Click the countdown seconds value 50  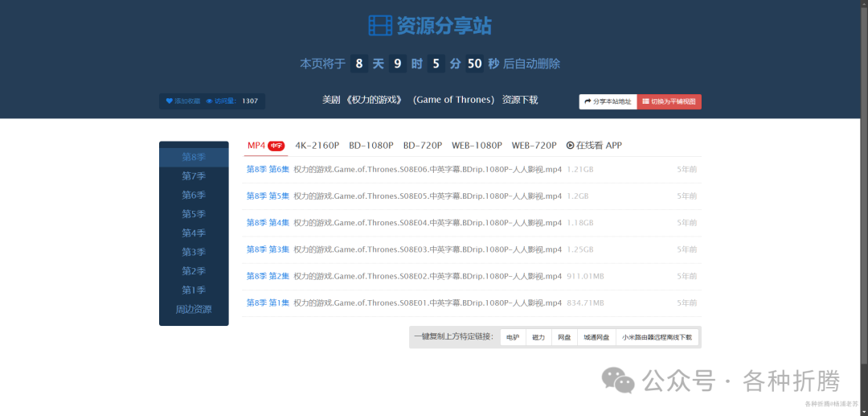coord(474,64)
